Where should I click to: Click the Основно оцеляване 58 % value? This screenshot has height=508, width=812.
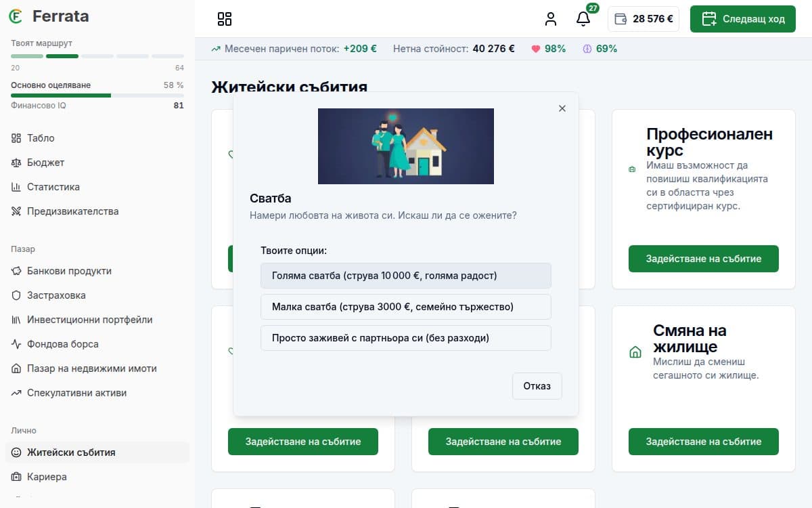tap(174, 85)
